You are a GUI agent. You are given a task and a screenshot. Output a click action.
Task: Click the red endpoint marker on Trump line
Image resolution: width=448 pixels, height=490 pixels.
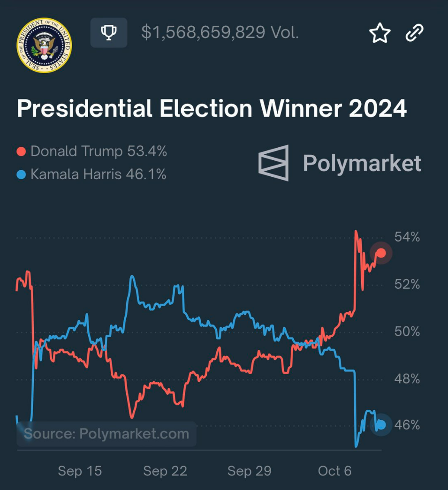coord(381,253)
